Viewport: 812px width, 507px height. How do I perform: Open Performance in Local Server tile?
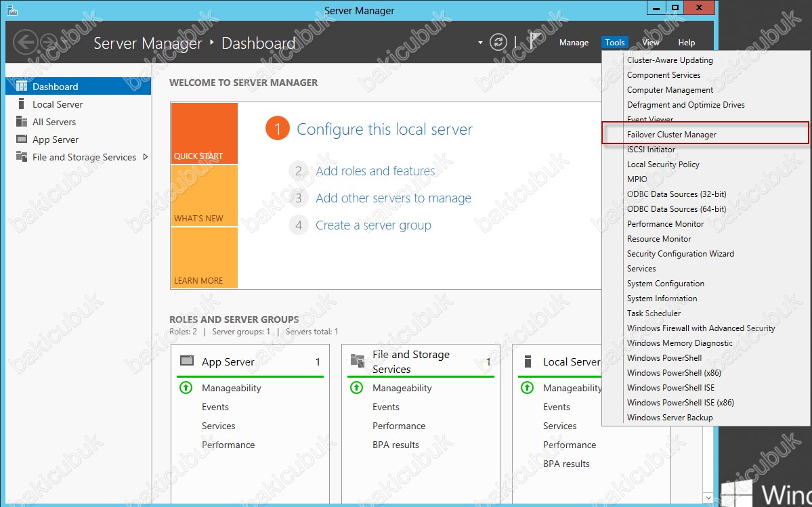(x=570, y=445)
